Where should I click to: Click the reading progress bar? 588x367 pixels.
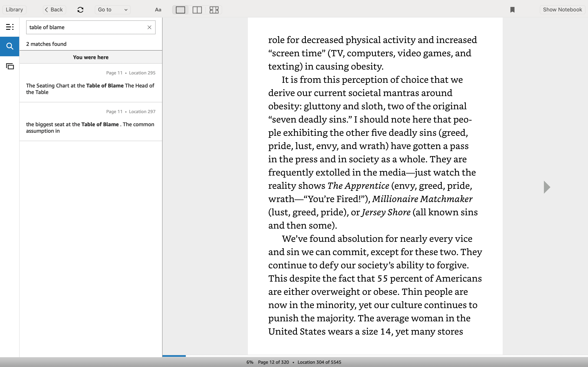[375, 356]
